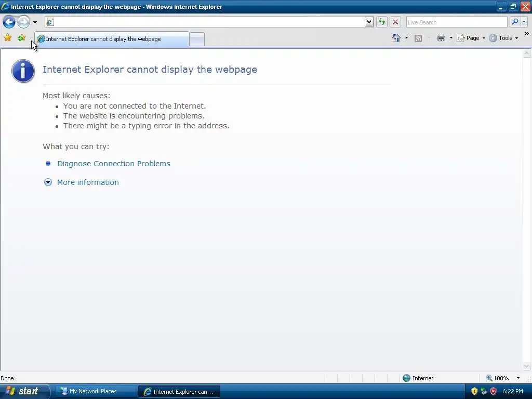Screen dimensions: 532x399
Task: Open the Page menu
Action: pyautogui.click(x=471, y=38)
